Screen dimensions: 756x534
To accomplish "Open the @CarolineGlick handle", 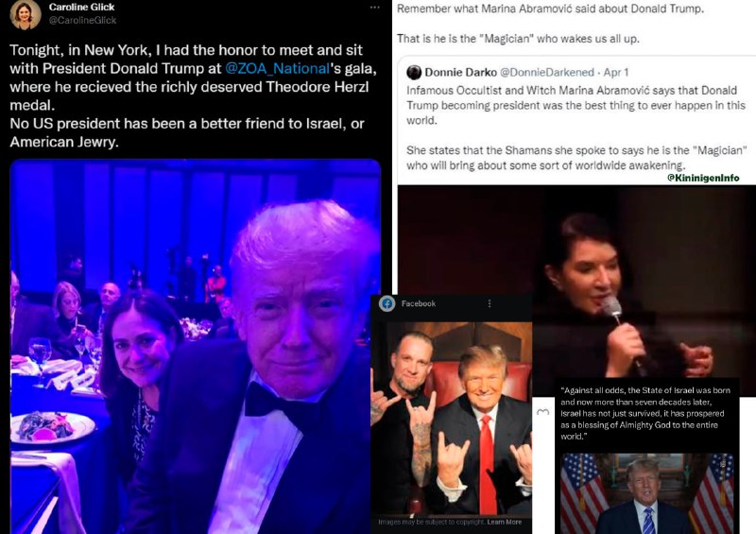I will (x=82, y=20).
